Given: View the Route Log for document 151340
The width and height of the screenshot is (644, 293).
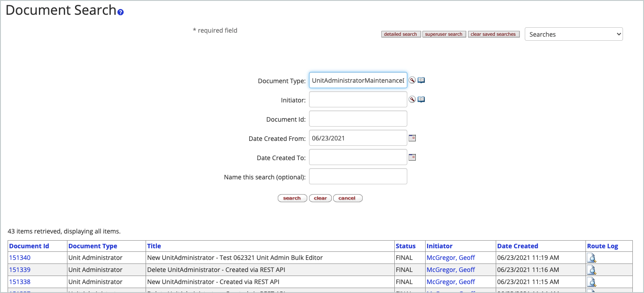Looking at the screenshot, I should 592,258.
